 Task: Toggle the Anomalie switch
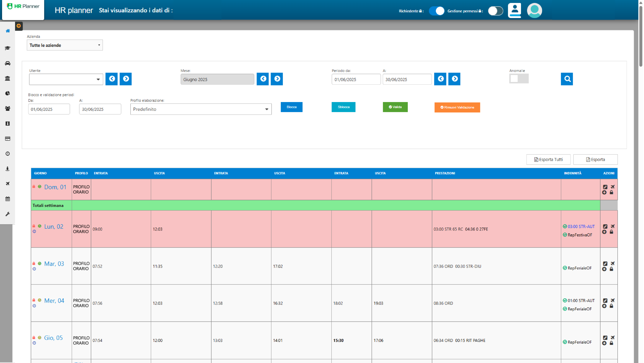(x=519, y=79)
